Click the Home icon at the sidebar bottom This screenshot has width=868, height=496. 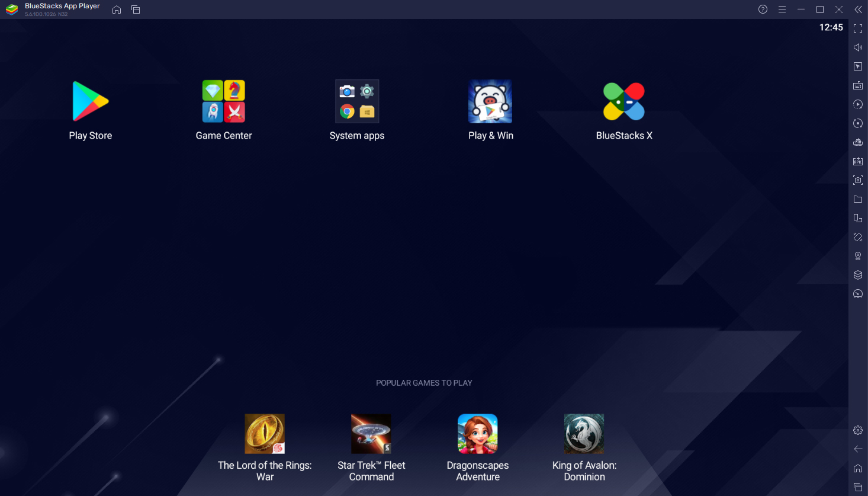coord(858,468)
